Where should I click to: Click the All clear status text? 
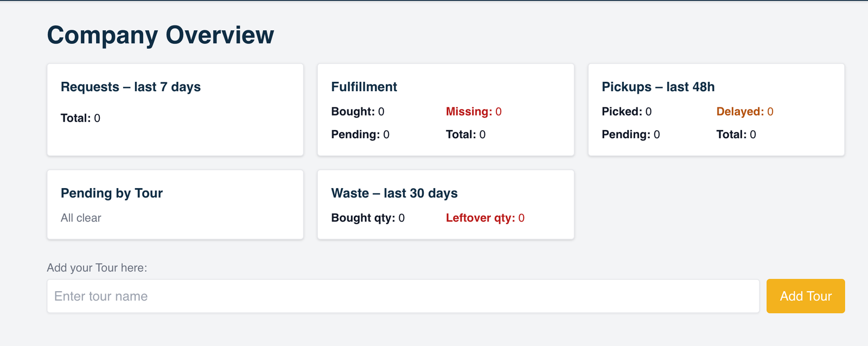pos(81,218)
